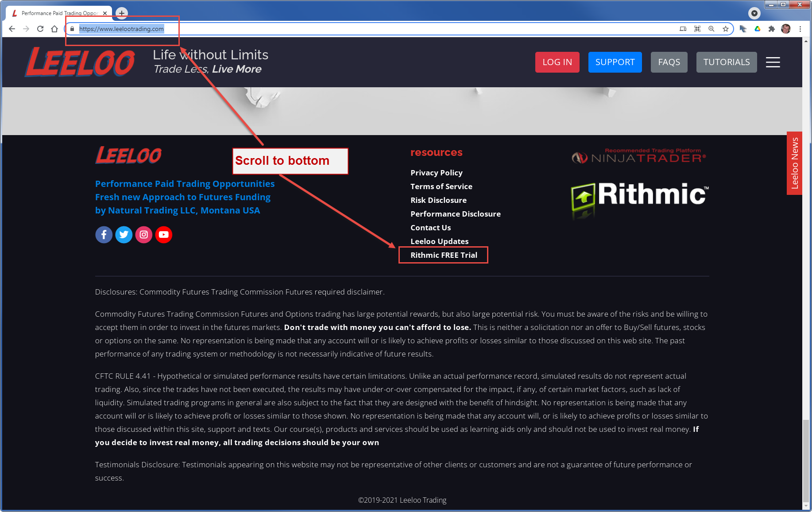Image resolution: width=812 pixels, height=512 pixels.
Task: Visit the Leeloo Twitter page
Action: (124, 234)
